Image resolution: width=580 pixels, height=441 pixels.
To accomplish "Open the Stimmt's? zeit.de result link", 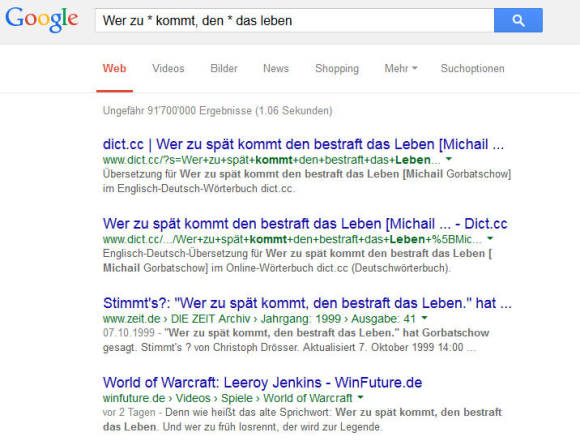I will pos(307,303).
